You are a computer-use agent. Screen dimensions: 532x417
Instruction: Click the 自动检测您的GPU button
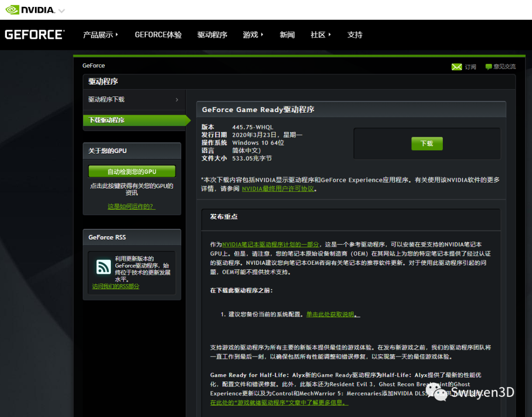(132, 171)
